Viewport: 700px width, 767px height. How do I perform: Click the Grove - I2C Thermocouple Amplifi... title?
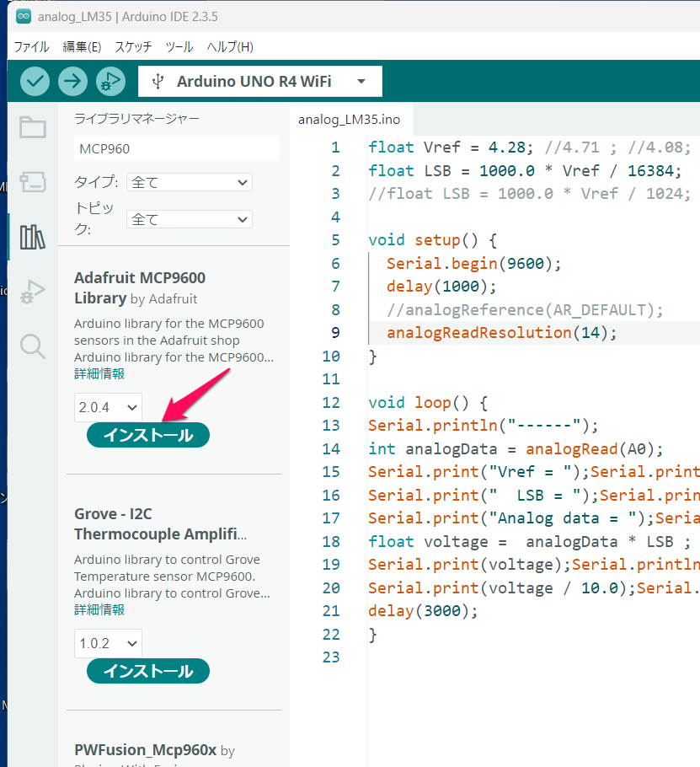(160, 524)
